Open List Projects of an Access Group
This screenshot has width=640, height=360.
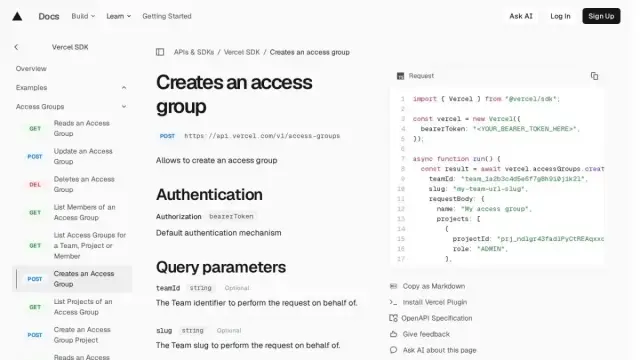tap(72, 307)
